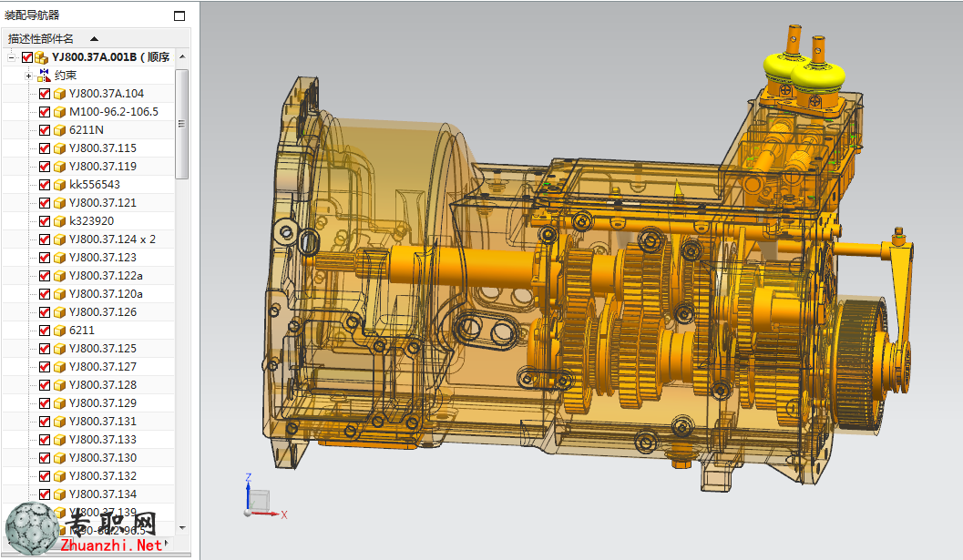Select tree item YJ800.37.128
The height and width of the screenshot is (560, 963).
pos(89,385)
